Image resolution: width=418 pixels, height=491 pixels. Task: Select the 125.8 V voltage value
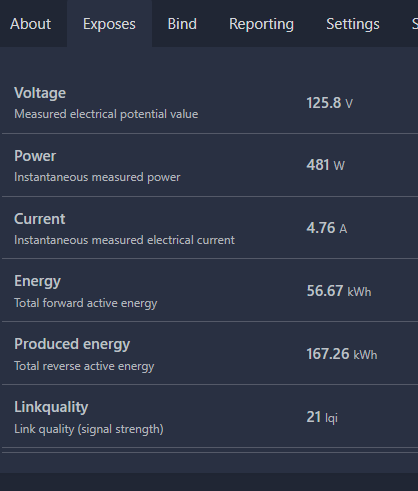[x=329, y=103]
